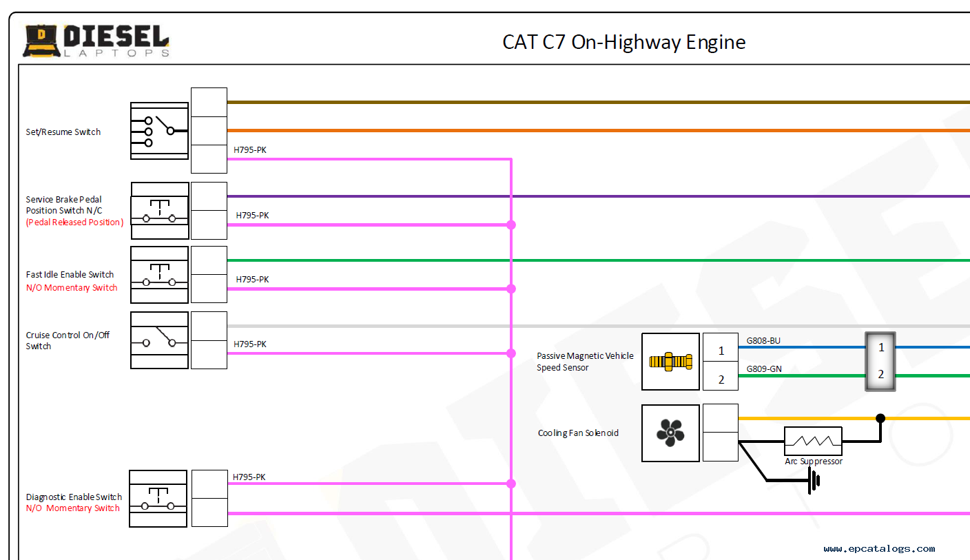Click the junction dot on Diagnostic Enable wire
This screenshot has width=970, height=560.
click(511, 484)
